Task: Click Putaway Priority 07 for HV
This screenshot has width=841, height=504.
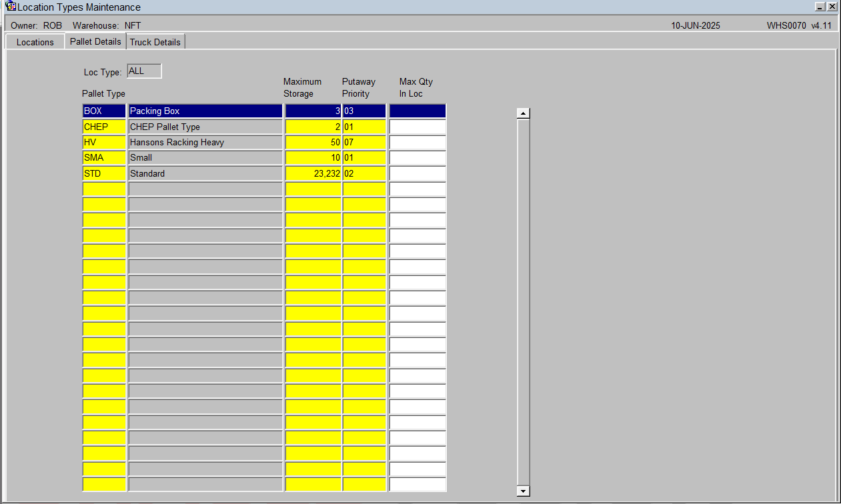Action: 364,142
